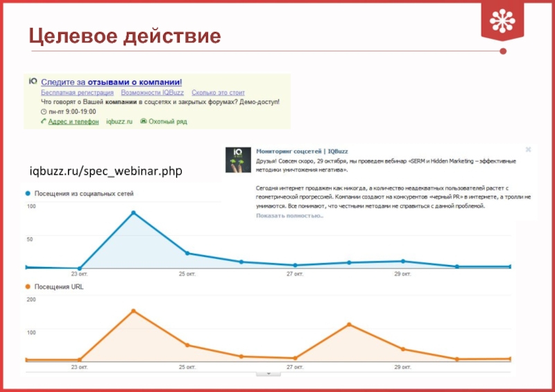555x392 pixels.
Task: Select the orange chart second peak on 28 окт.
Action: click(350, 325)
